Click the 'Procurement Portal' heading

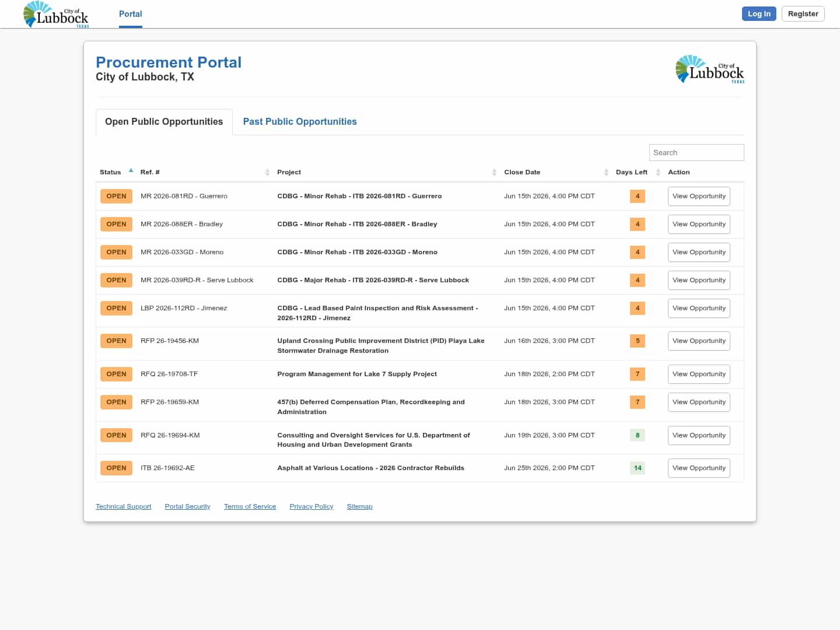(x=169, y=62)
